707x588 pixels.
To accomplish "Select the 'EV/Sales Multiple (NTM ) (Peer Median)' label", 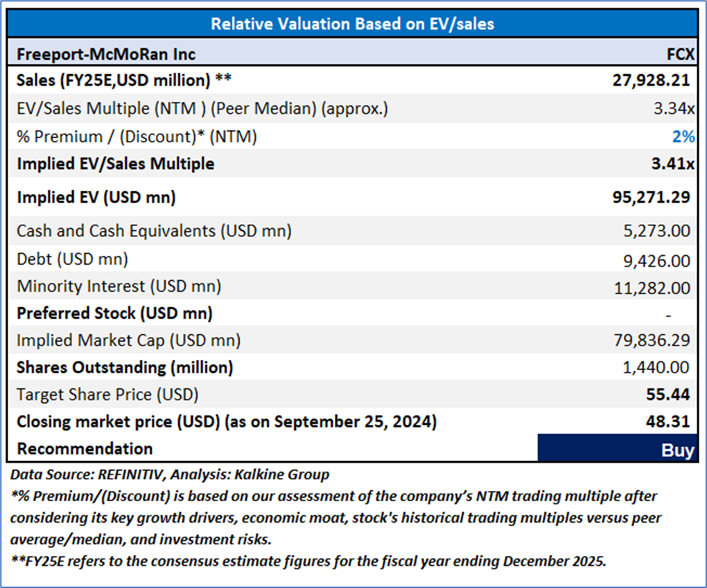I will point(202,109).
